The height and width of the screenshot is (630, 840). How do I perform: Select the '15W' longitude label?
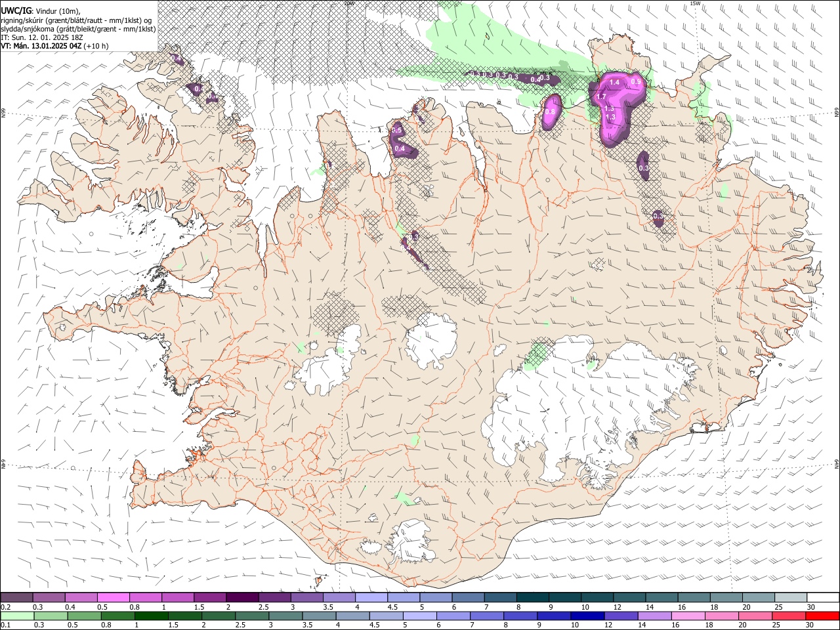point(696,3)
